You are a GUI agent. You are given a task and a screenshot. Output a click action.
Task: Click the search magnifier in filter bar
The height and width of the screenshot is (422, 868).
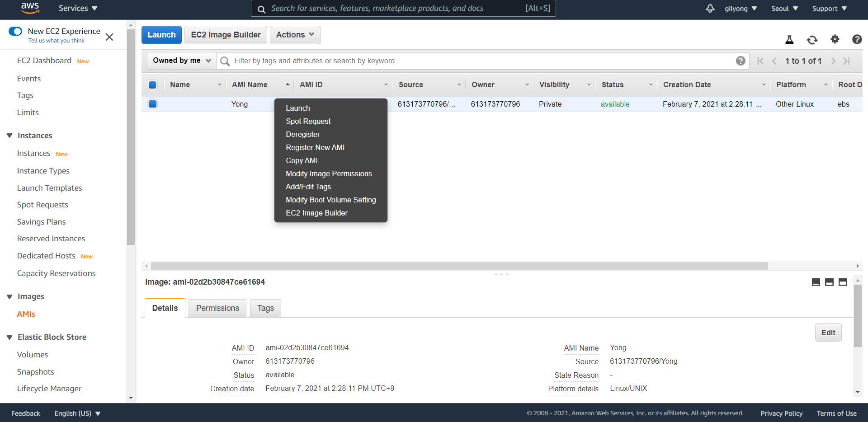[225, 61]
